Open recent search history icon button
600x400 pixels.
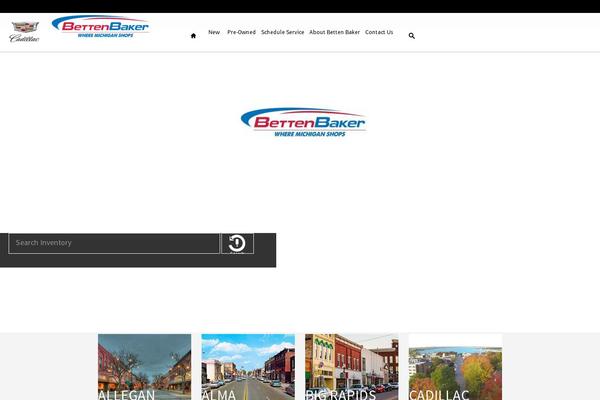click(x=237, y=243)
